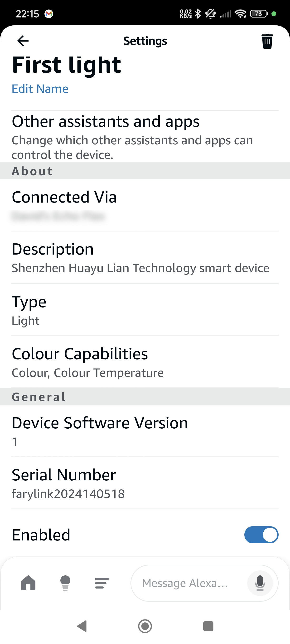The width and height of the screenshot is (290, 644).
Task: Open the Devices lightbulb tab
Action: pyautogui.click(x=65, y=583)
